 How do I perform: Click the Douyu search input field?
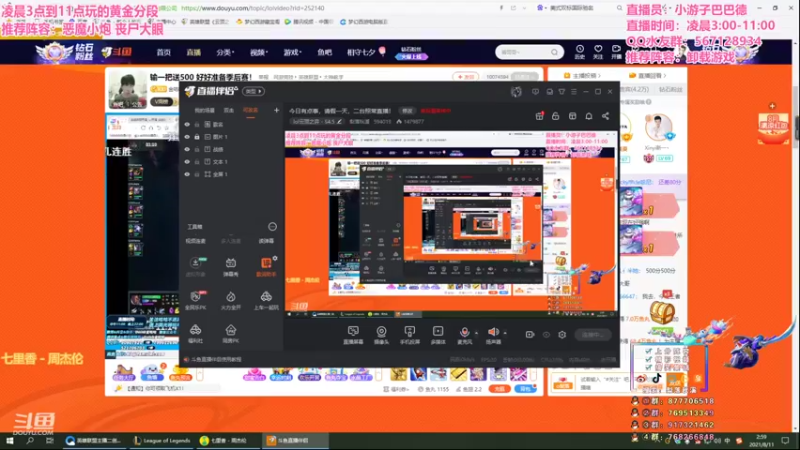point(524,52)
